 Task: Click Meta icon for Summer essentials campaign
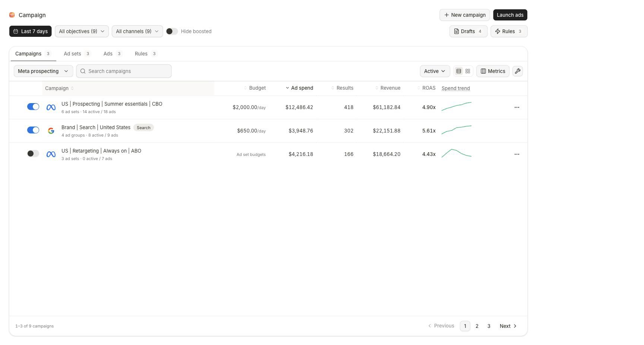click(x=51, y=107)
